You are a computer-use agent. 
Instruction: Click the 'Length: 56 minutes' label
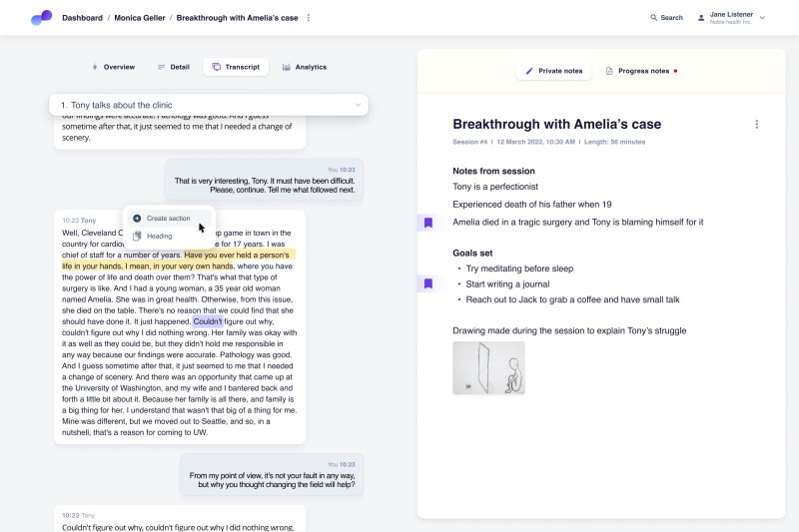pos(614,142)
